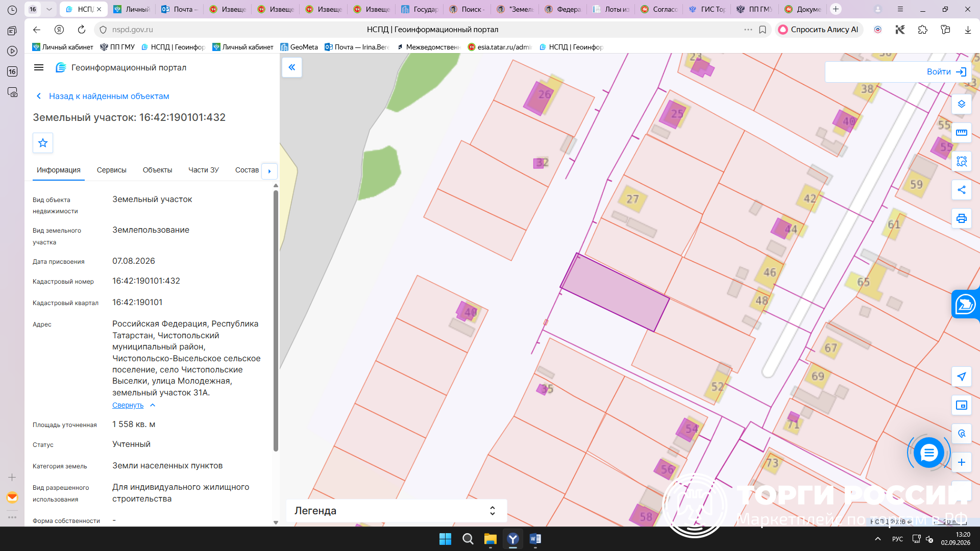Screen dimensions: 980x551
Task: Click the blue feedback side widget
Action: click(x=965, y=305)
